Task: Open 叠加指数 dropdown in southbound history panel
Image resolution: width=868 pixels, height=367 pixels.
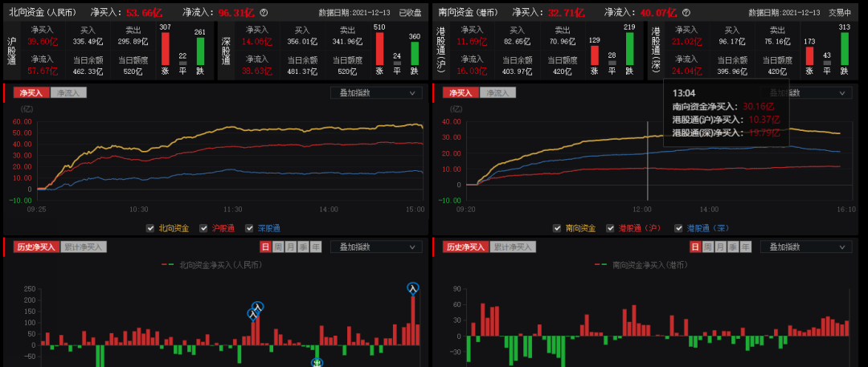Action: click(806, 247)
